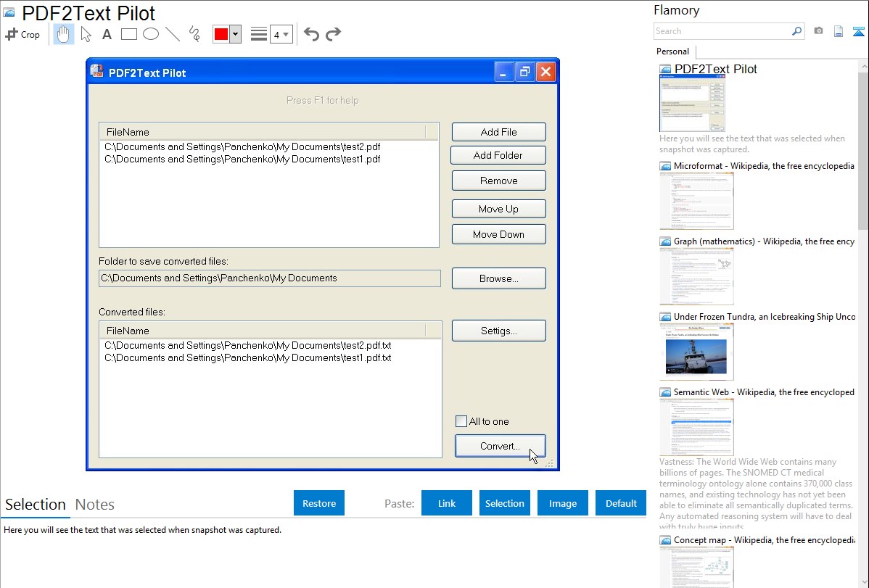869x588 pixels.
Task: Click the Browse... button
Action: pos(499,278)
